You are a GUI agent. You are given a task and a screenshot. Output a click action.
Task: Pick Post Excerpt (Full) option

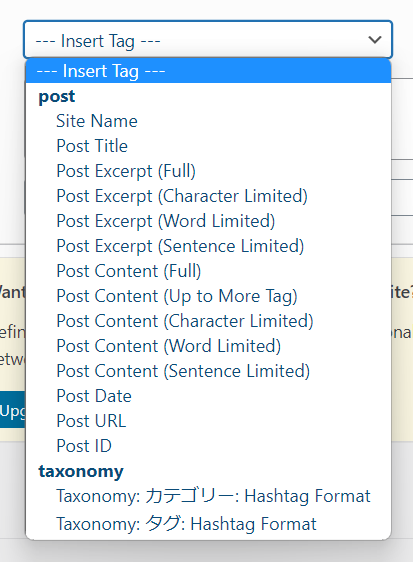coord(208,171)
